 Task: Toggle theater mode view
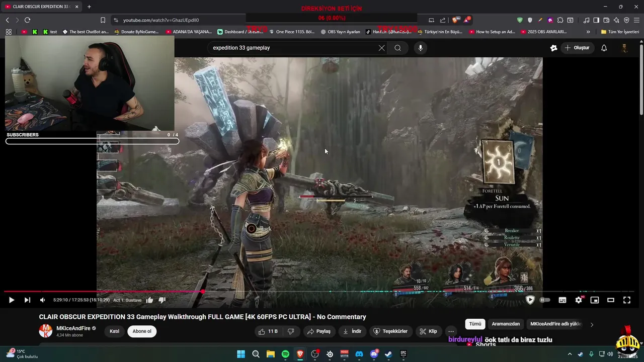point(611,300)
